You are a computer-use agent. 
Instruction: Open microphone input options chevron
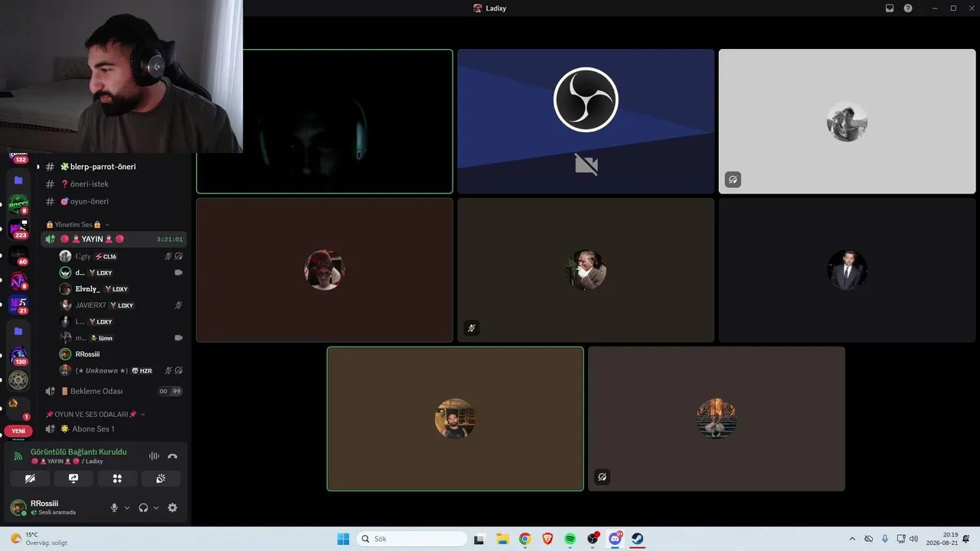pos(127,507)
